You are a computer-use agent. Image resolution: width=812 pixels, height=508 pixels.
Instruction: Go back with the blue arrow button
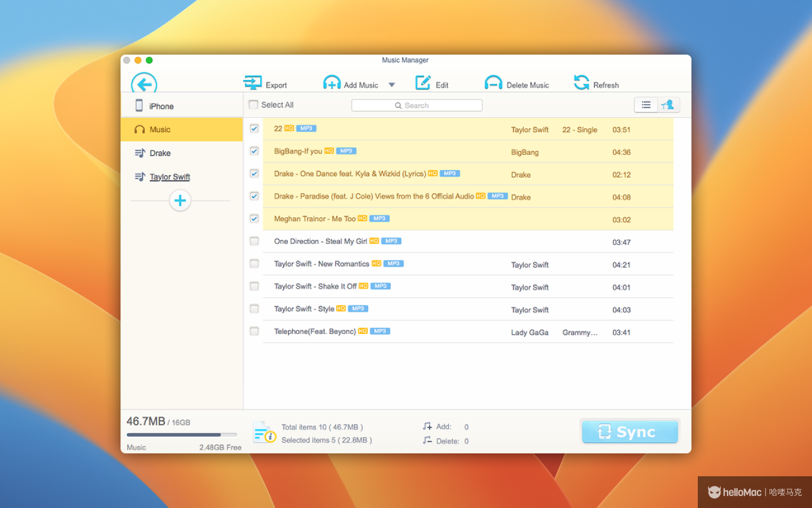tap(144, 84)
